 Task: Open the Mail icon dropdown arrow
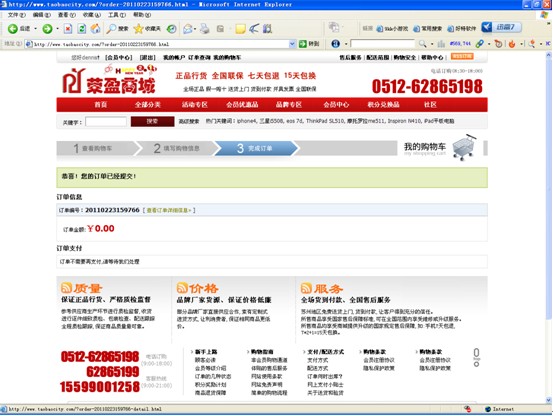[x=195, y=29]
